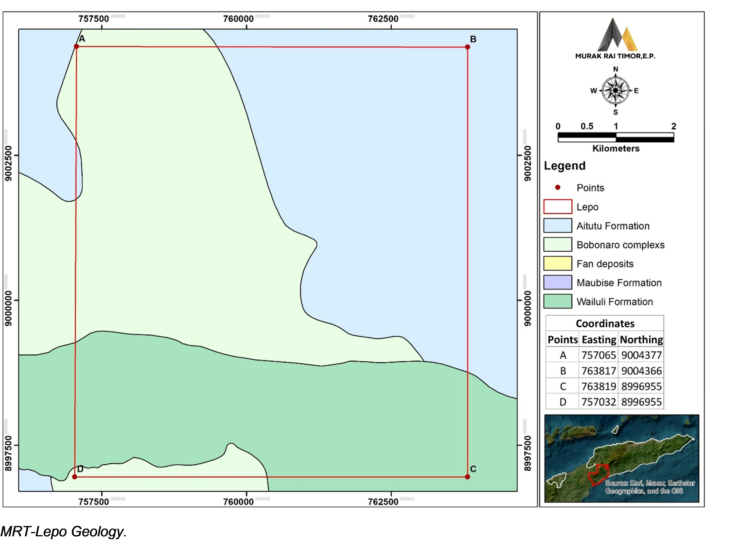Click the Timor inset satellite map

622,459
